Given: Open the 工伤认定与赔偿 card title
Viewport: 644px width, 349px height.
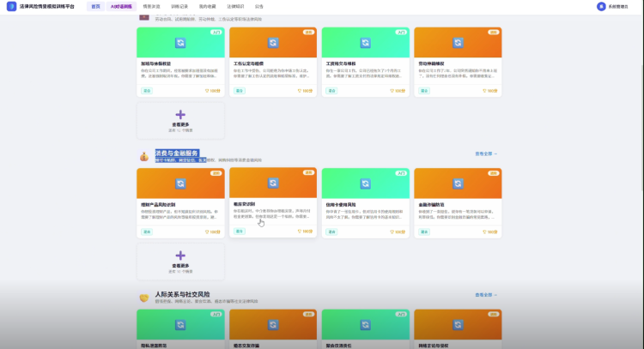Looking at the screenshot, I should point(248,63).
